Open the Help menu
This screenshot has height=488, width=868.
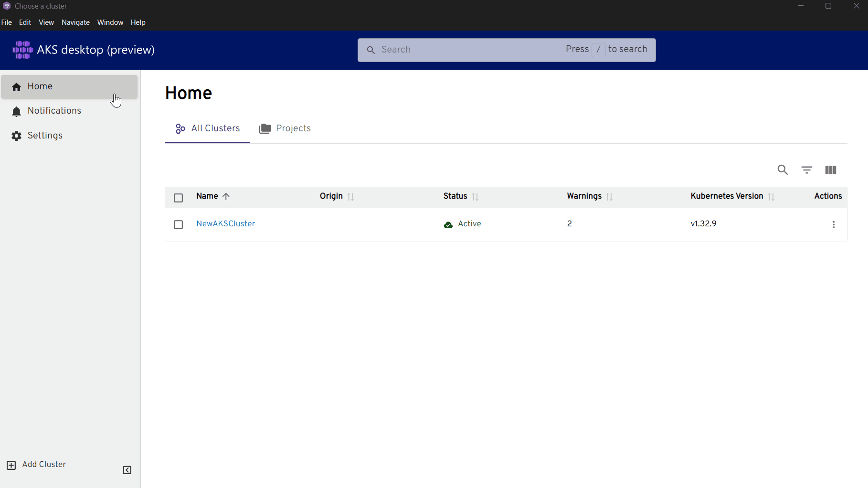pyautogui.click(x=138, y=22)
